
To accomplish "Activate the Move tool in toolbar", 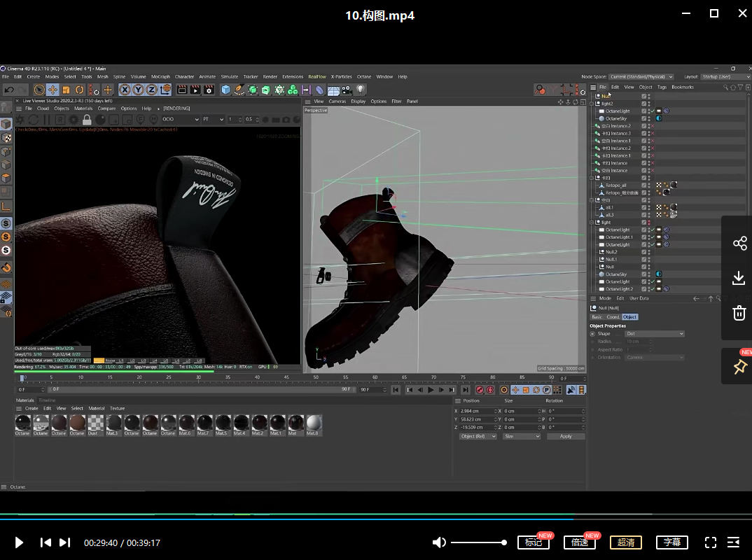I will coord(53,90).
